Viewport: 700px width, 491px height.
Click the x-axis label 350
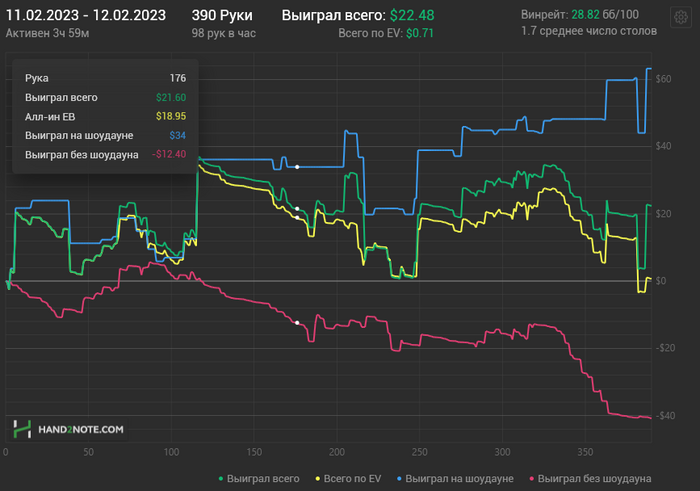(x=585, y=452)
